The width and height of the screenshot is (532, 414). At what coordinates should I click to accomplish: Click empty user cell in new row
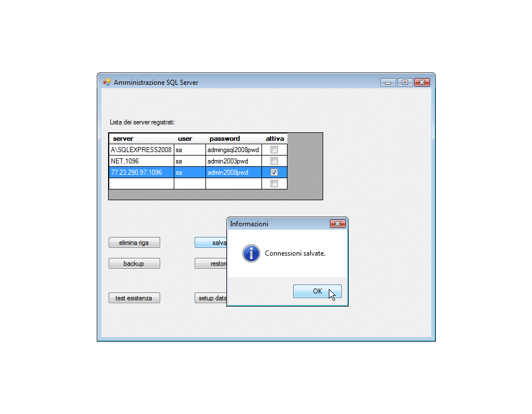point(190,183)
